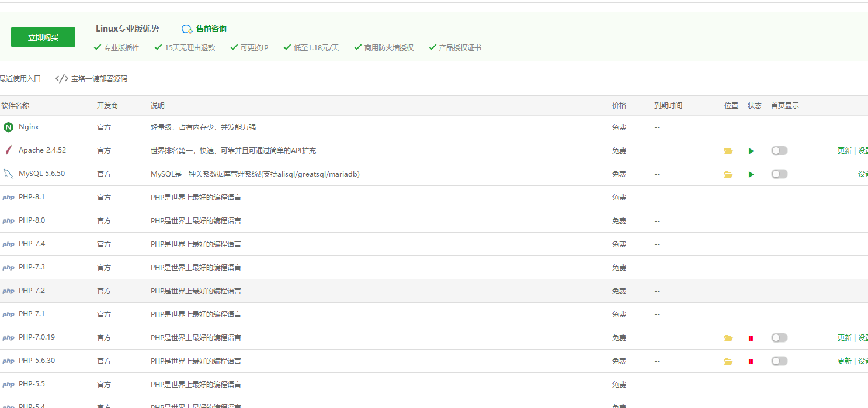Image resolution: width=868 pixels, height=408 pixels.
Task: Click the 可更换IP advantage item
Action: [249, 48]
